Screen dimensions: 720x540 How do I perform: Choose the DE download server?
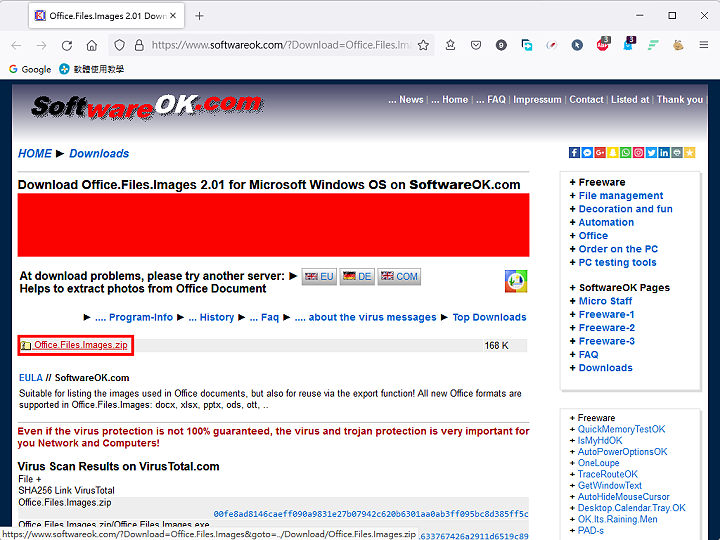pos(357,276)
